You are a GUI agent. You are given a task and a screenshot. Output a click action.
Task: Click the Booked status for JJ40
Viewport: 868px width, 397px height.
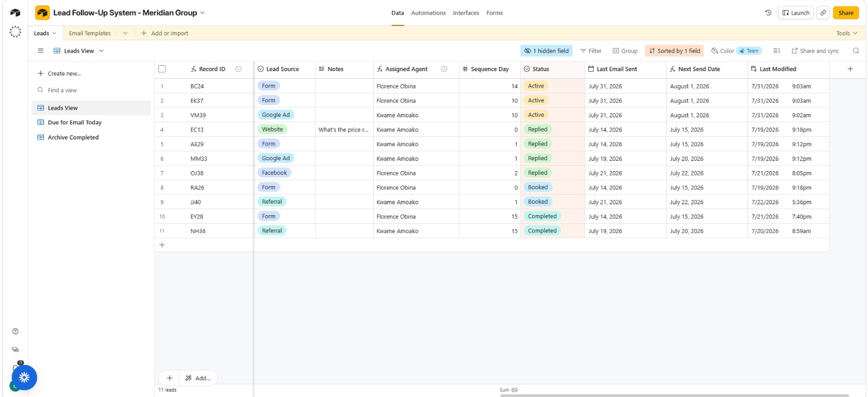[538, 201]
